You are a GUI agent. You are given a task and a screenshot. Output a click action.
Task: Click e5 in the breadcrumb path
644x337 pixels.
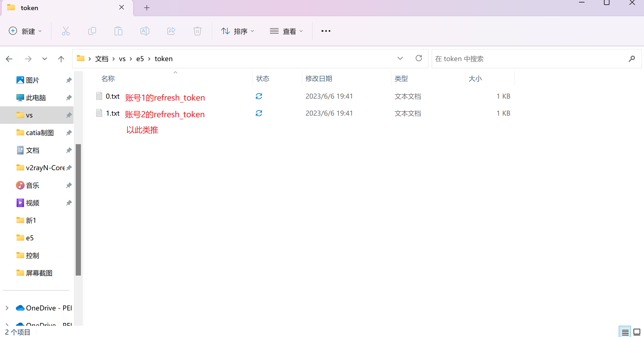140,59
